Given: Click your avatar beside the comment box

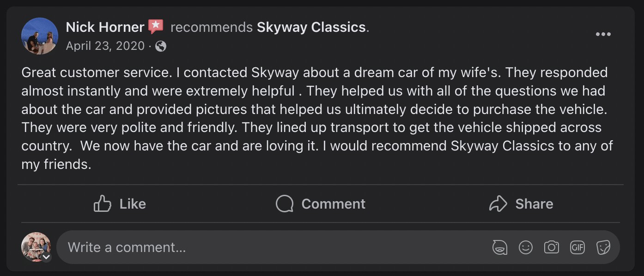Looking at the screenshot, I should tap(35, 246).
